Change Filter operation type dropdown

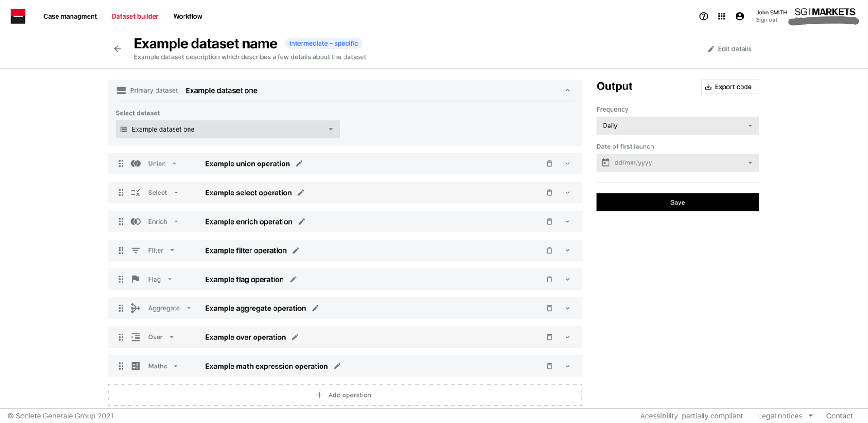(x=161, y=250)
